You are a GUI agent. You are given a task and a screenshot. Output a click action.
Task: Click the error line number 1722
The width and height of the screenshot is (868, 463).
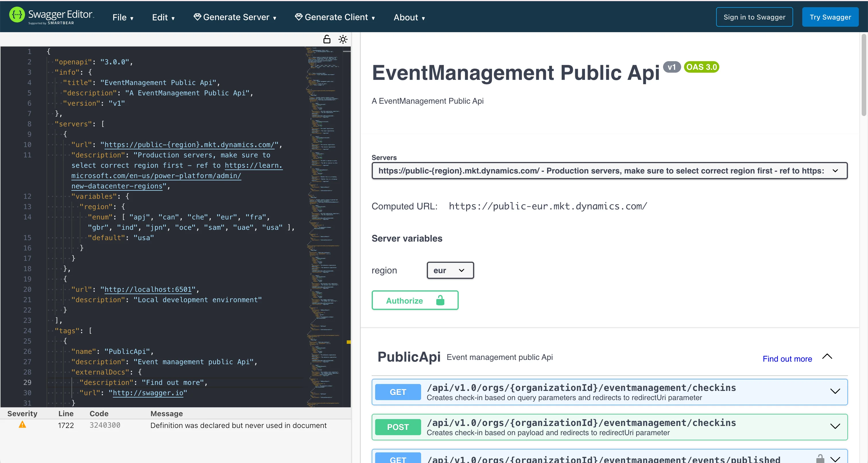[66, 425]
